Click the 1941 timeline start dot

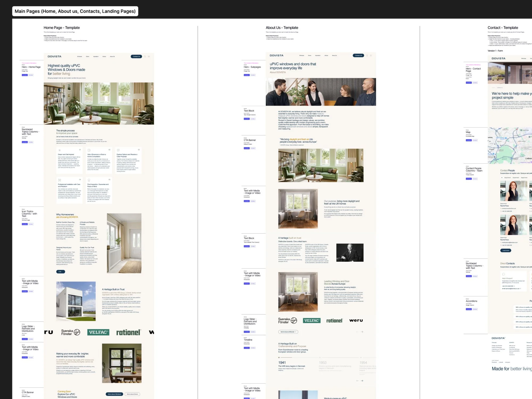pyautogui.click(x=279, y=358)
